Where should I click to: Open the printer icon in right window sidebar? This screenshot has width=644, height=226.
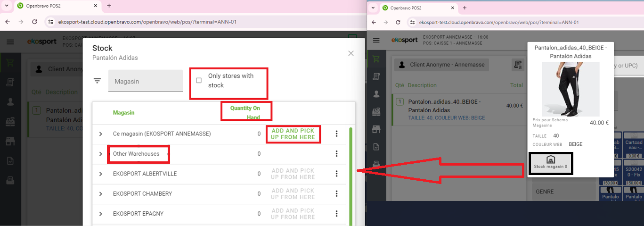pos(376,164)
